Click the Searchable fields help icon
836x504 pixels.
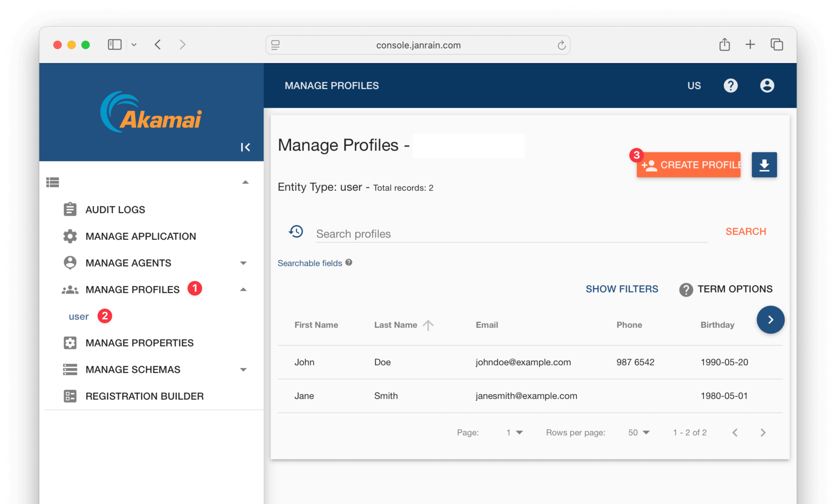pos(349,263)
